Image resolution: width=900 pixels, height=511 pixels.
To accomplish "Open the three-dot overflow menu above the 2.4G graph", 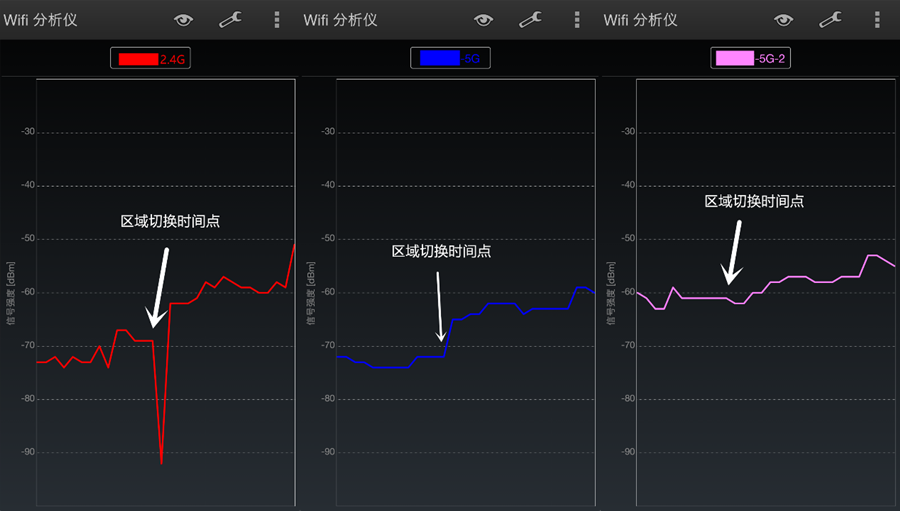I will click(x=277, y=20).
